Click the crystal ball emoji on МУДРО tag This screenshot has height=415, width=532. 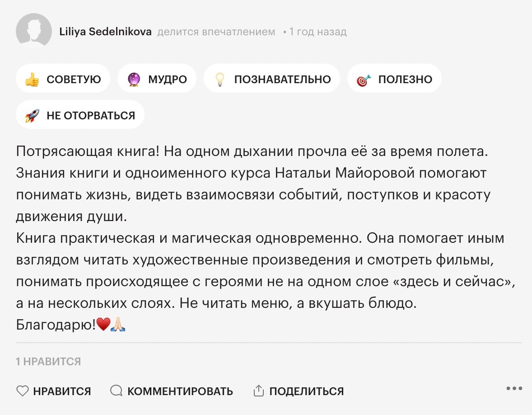134,79
